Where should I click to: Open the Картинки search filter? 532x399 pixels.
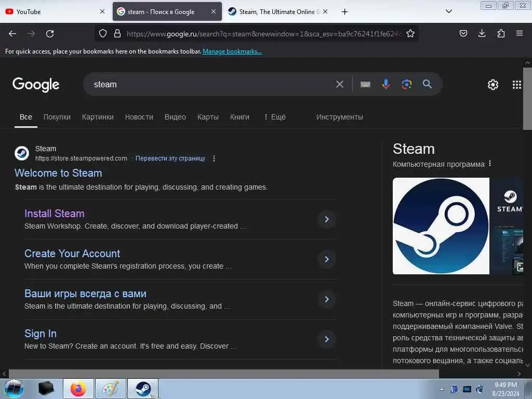pos(98,117)
